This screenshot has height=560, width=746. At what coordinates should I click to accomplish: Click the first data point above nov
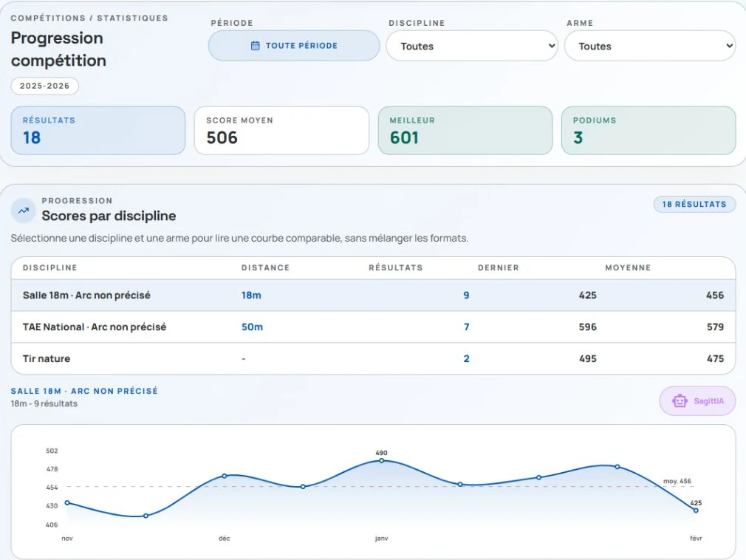(x=67, y=502)
